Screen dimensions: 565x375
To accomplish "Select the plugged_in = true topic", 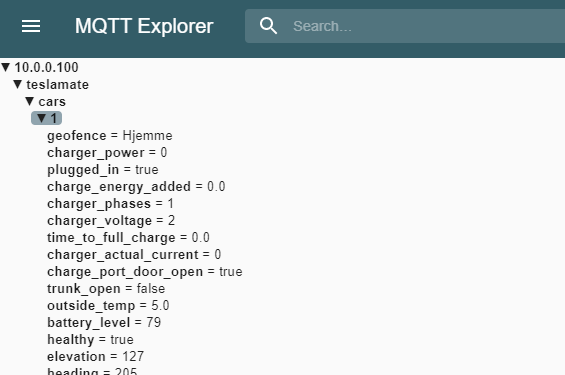I will pos(103,170).
